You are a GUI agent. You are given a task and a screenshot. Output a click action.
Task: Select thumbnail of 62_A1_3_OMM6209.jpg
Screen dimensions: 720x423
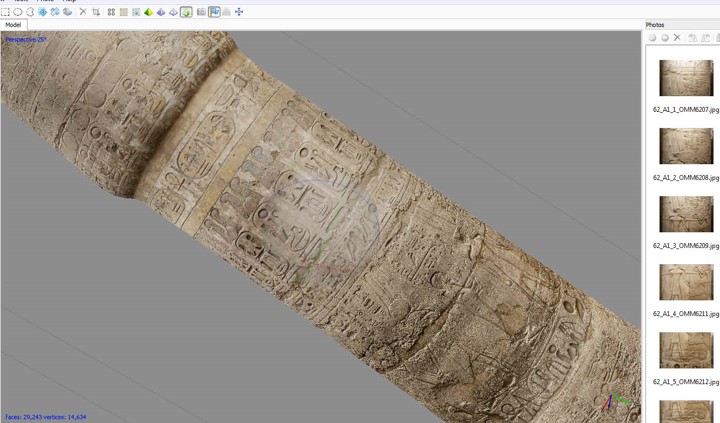tap(686, 214)
